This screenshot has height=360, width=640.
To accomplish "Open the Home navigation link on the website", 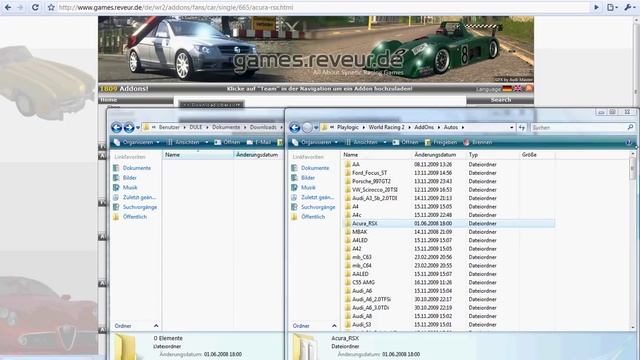I will coord(109,100).
